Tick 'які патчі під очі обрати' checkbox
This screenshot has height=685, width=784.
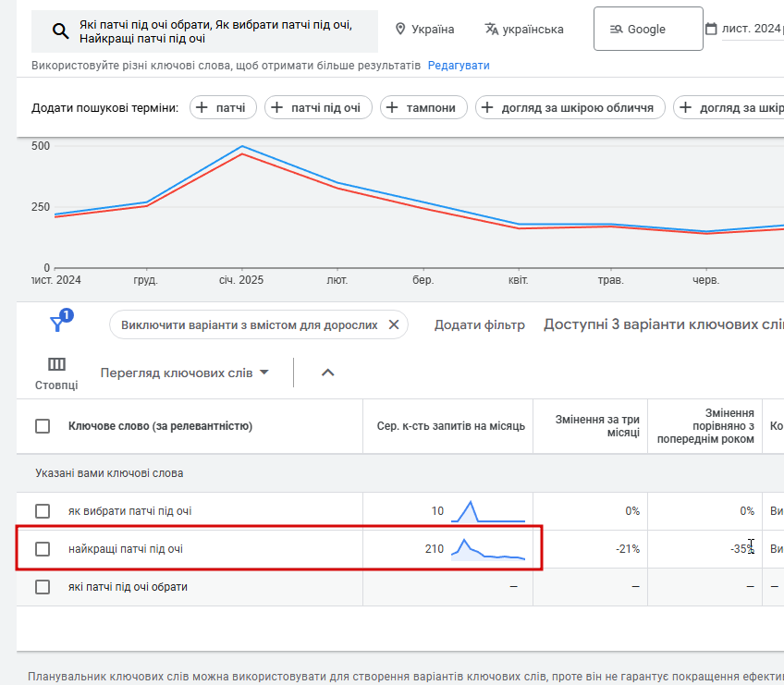(x=43, y=587)
